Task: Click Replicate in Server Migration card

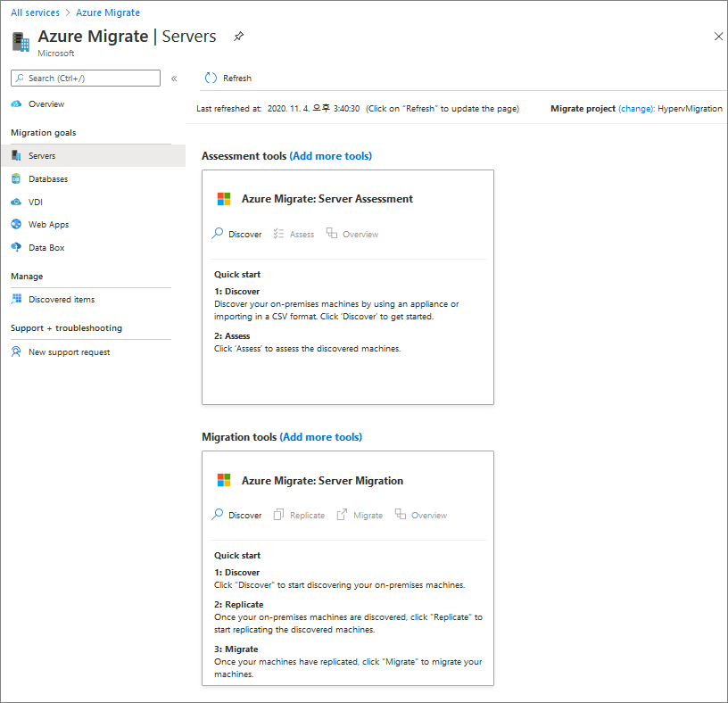Action: pyautogui.click(x=308, y=516)
